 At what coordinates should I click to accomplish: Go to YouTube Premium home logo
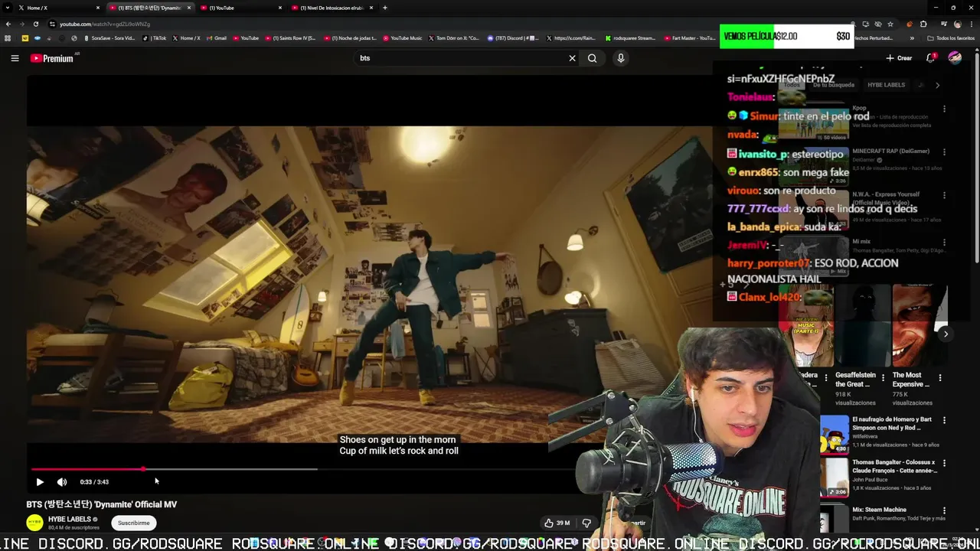click(x=52, y=58)
